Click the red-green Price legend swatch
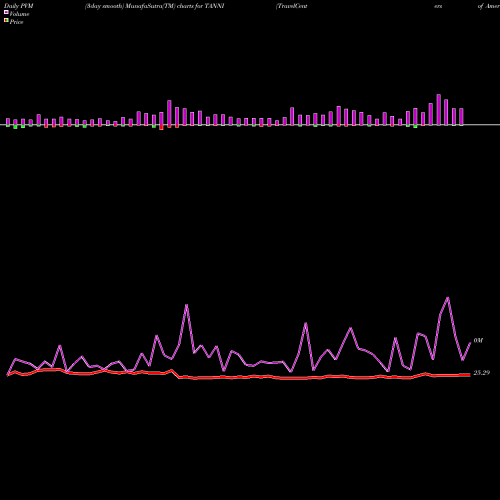 coord(6,21)
